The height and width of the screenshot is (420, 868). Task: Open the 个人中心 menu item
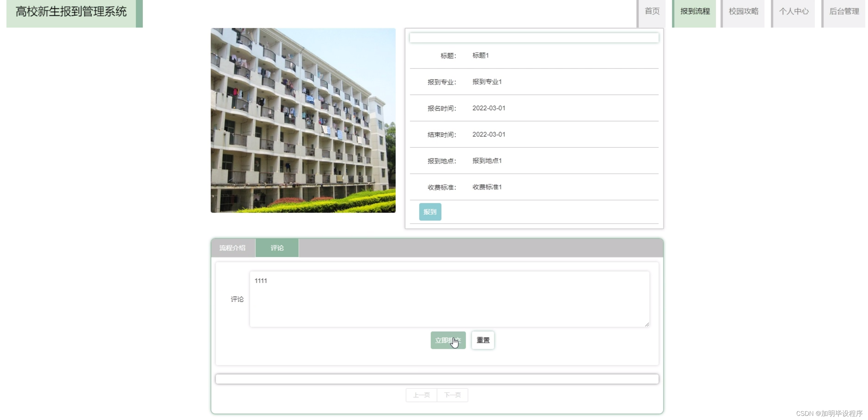(x=793, y=11)
